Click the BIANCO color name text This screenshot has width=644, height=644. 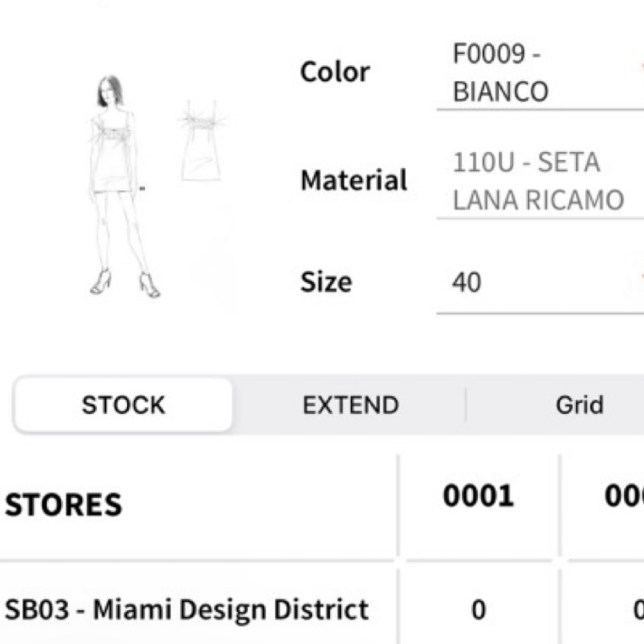tap(500, 92)
